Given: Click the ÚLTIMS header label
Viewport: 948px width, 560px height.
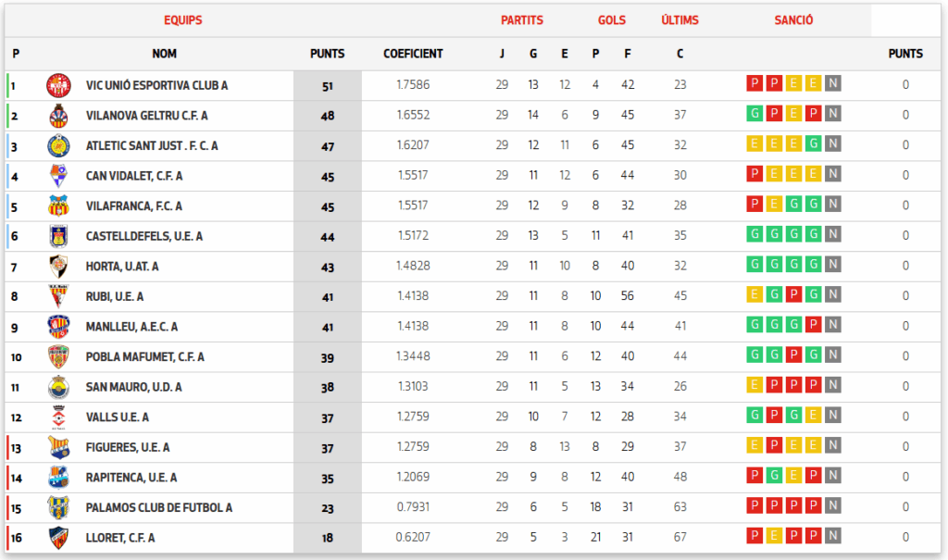Looking at the screenshot, I should pos(680,20).
